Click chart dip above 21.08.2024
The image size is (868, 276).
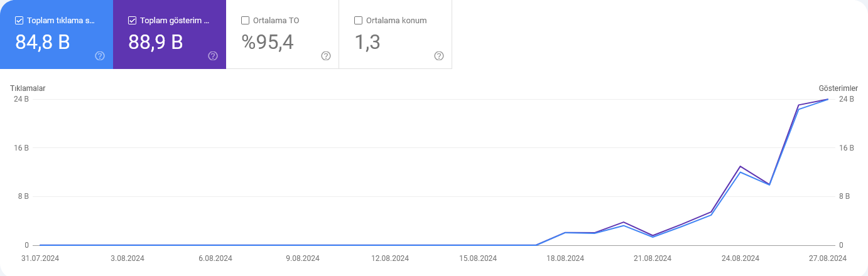(x=653, y=236)
